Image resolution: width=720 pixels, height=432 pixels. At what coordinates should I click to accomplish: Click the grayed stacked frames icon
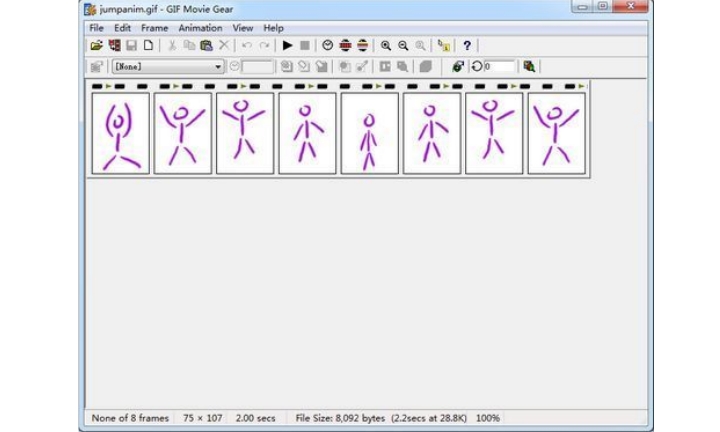[x=426, y=67]
